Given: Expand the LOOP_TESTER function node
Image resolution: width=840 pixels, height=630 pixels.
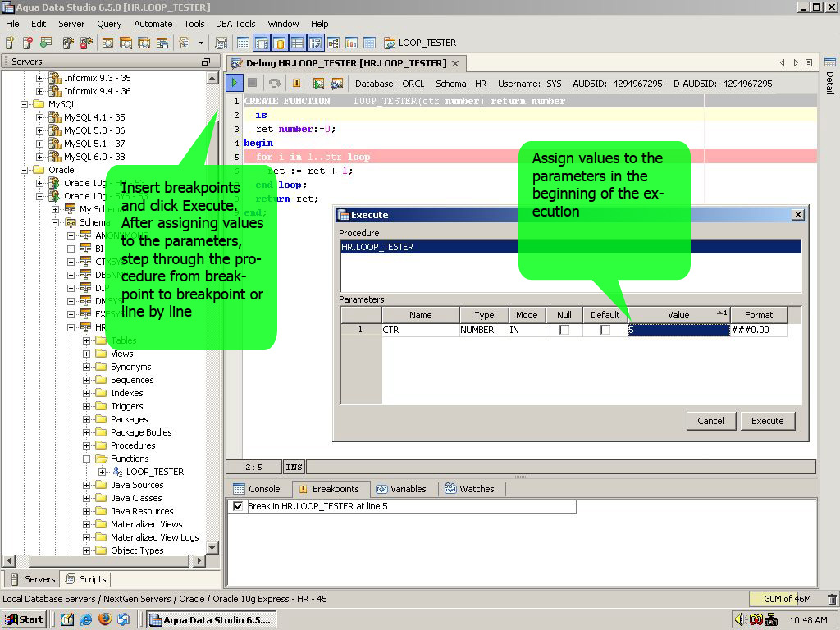Looking at the screenshot, I should 102,472.
